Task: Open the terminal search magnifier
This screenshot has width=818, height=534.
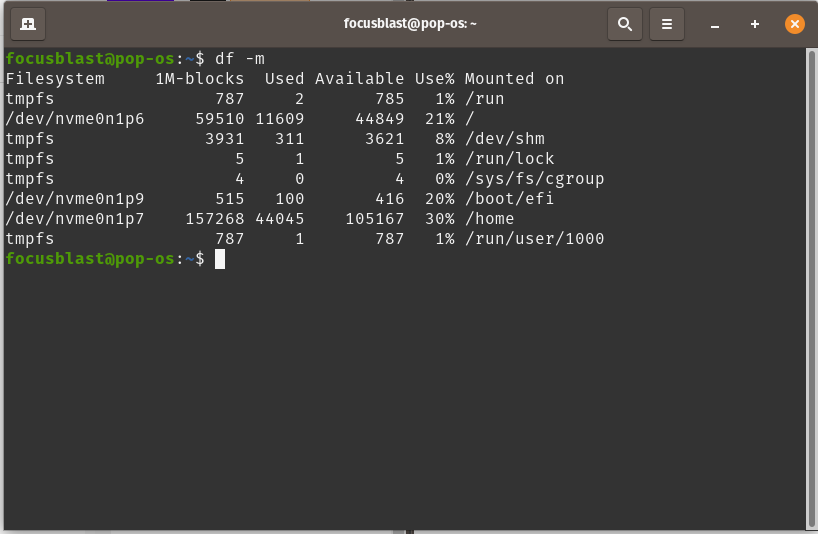Action: pyautogui.click(x=624, y=23)
